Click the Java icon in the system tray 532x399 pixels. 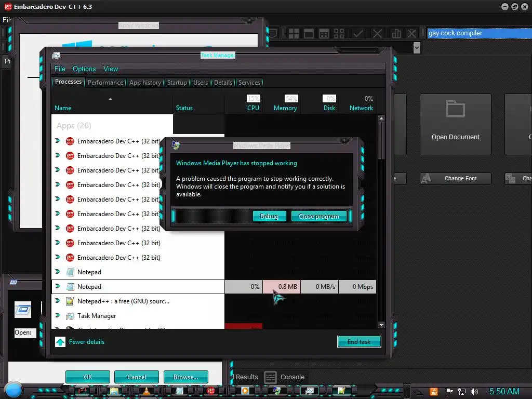point(434,392)
